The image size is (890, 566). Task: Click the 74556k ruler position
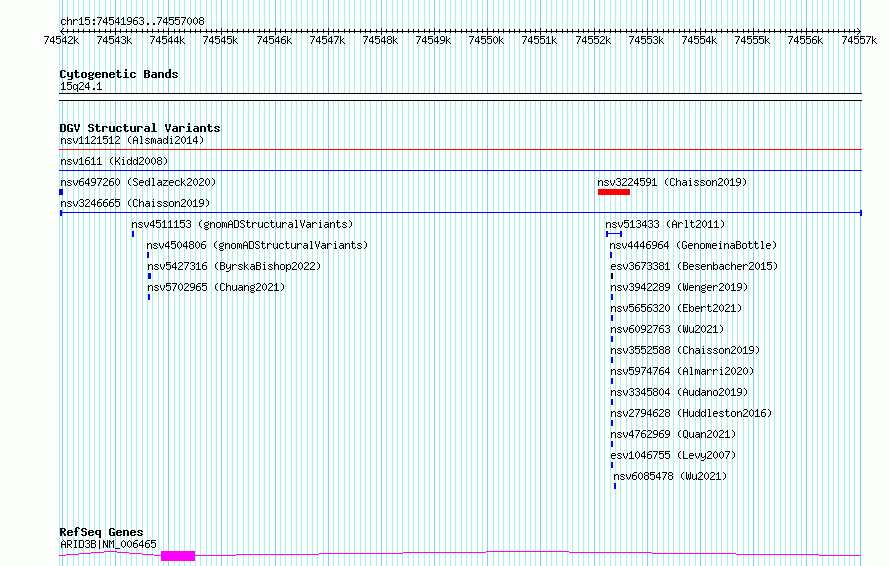point(805,40)
